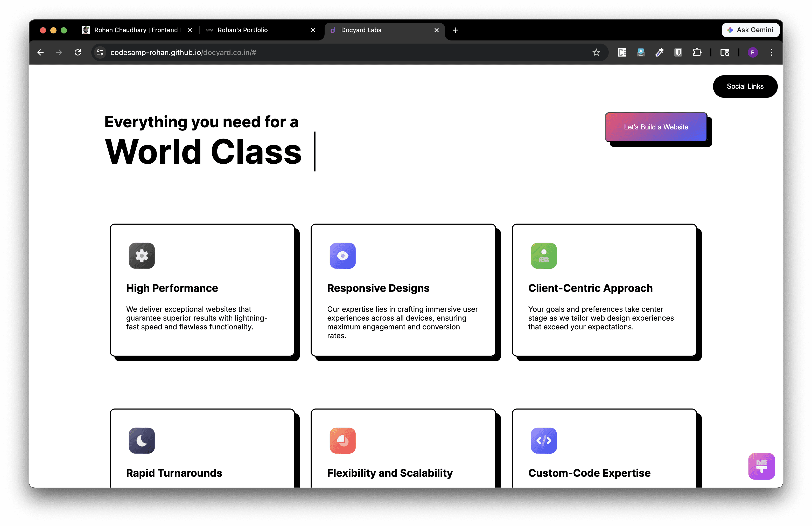Click the Responsive Designs heading

pyautogui.click(x=378, y=288)
